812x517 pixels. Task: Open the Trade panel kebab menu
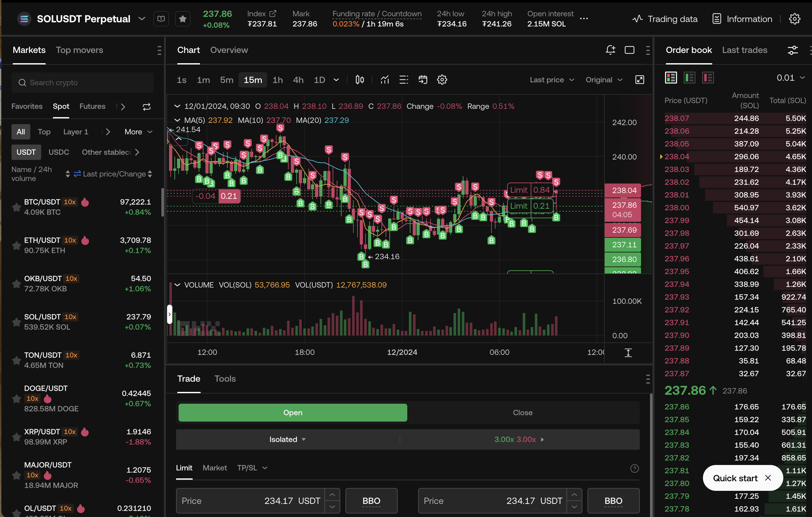648,379
